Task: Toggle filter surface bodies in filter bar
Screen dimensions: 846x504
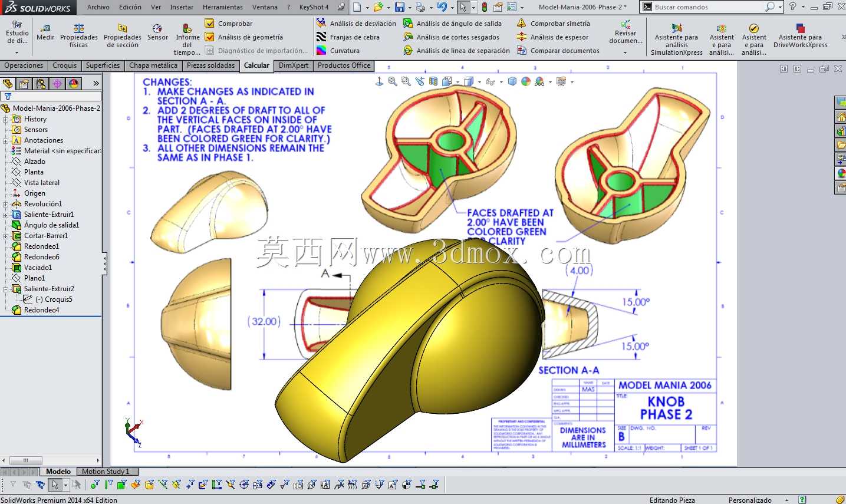Action: [136, 485]
